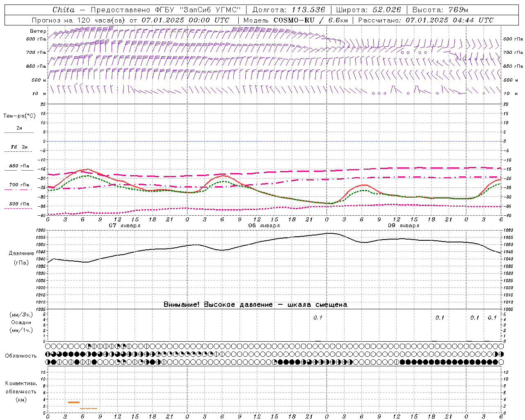
Task: Click the "700 гПа" temperature legend entry
Action: 19,185
